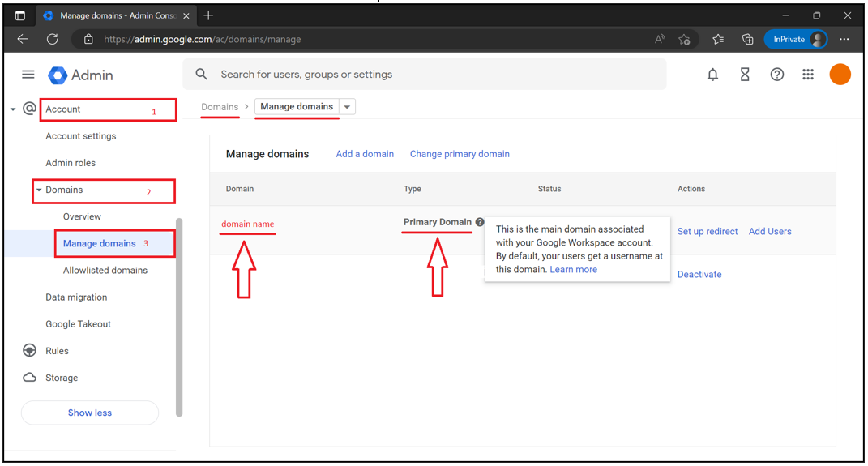
Task: Go back with the browser arrow
Action: click(x=23, y=39)
